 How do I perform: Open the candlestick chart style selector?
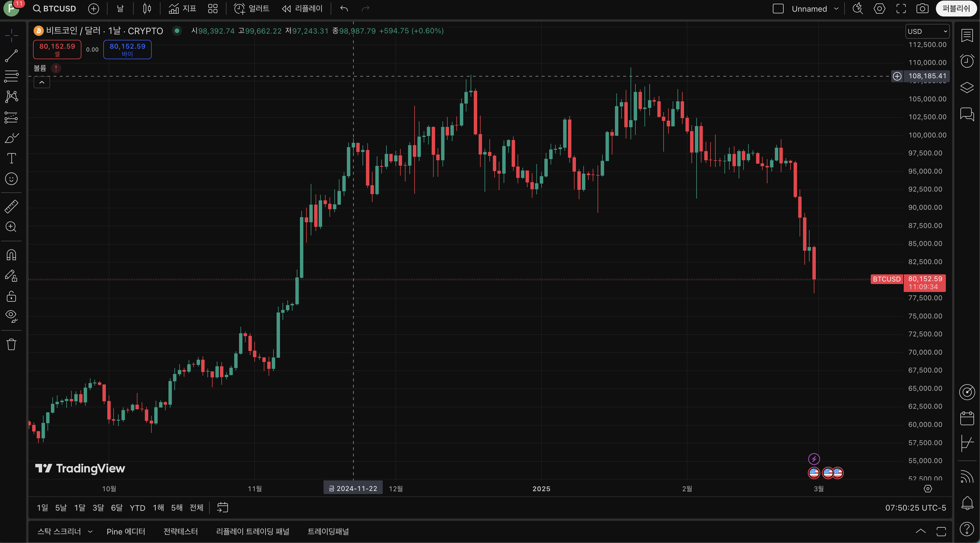(147, 8)
